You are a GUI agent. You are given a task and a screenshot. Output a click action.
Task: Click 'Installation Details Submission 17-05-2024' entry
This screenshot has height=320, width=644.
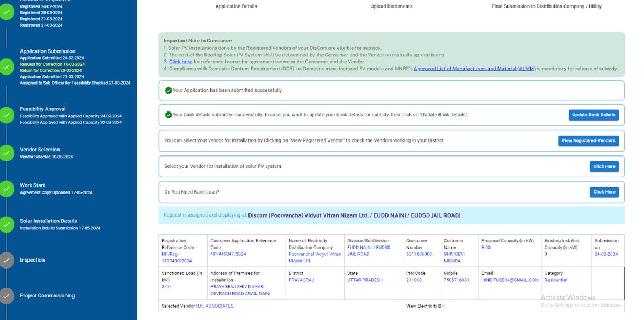[60, 228]
